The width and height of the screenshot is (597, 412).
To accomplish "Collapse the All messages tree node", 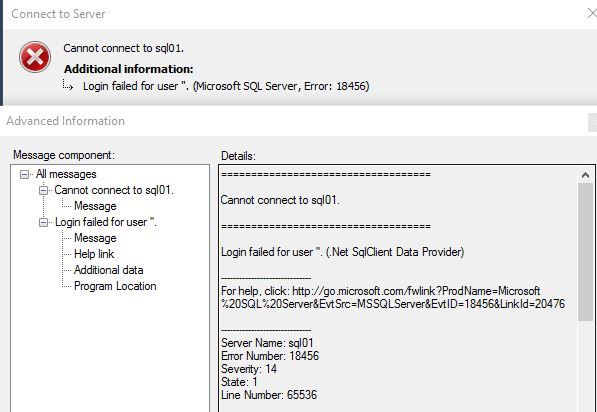I will point(24,174).
